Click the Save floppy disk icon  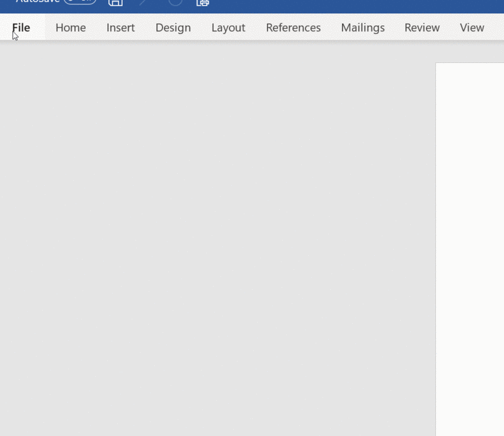(x=115, y=3)
